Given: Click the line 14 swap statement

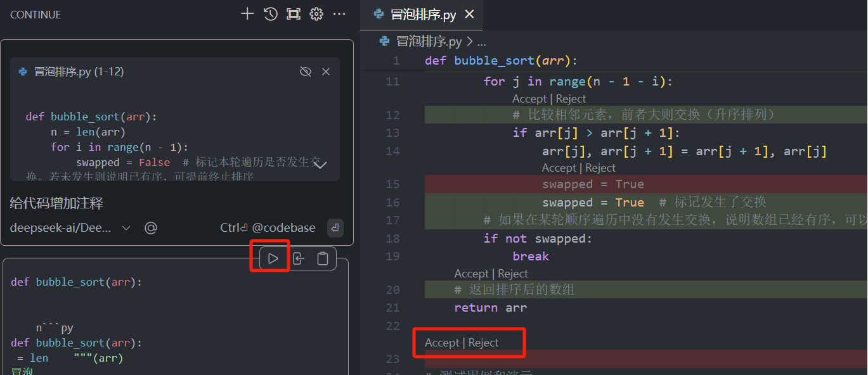Looking at the screenshot, I should point(684,151).
